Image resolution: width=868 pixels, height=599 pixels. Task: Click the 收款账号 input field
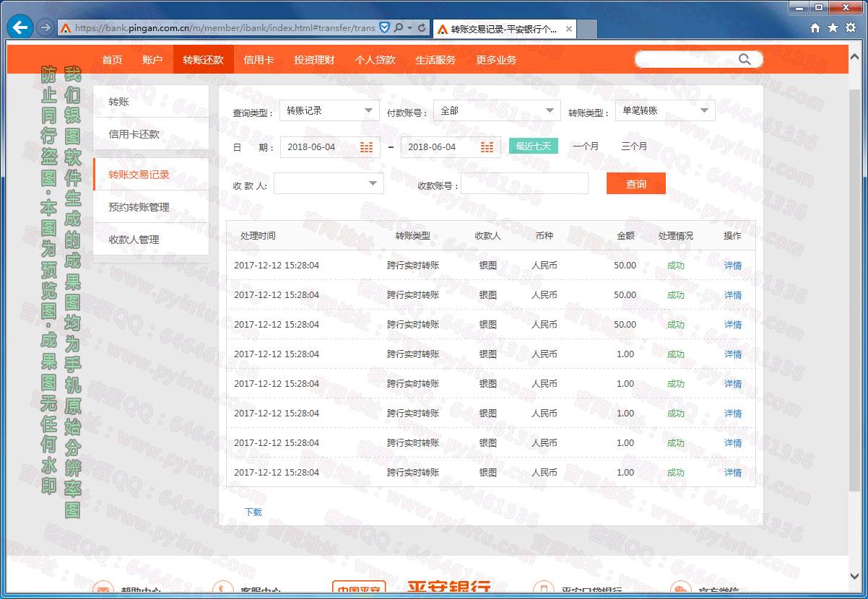[x=525, y=183]
